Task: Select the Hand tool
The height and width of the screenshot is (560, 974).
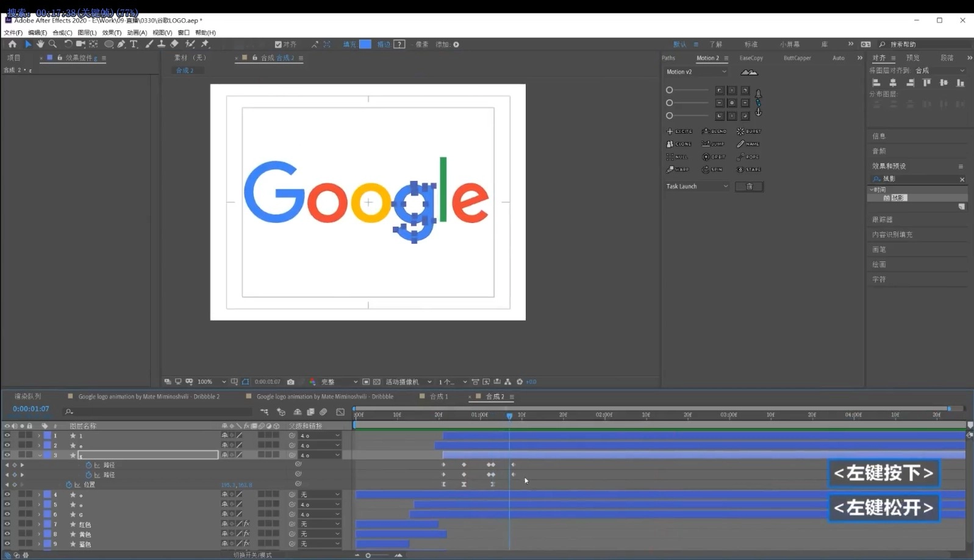Action: (x=40, y=44)
